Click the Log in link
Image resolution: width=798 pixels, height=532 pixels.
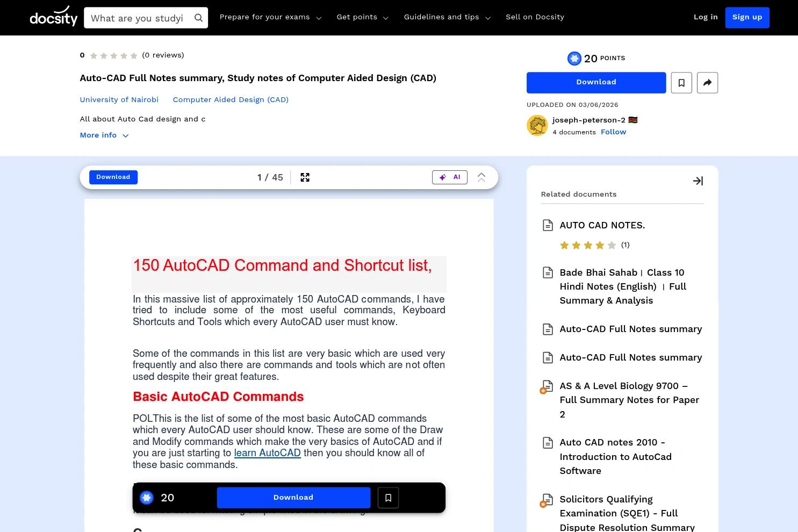point(706,17)
